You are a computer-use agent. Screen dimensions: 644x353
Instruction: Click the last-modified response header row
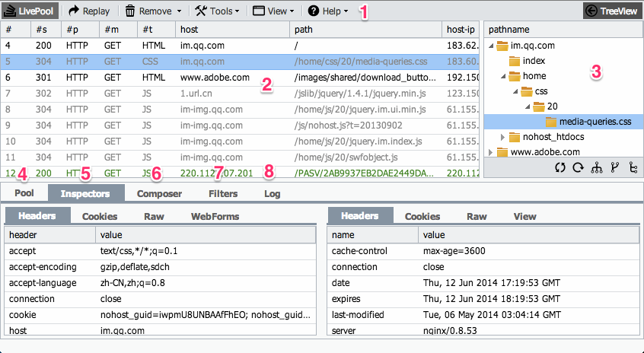pyautogui.click(x=483, y=315)
